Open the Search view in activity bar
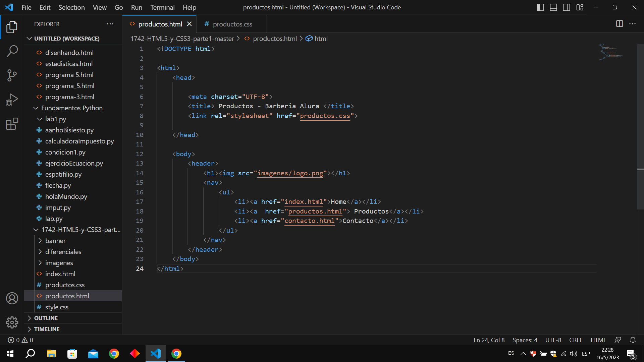The width and height of the screenshot is (644, 362). (x=12, y=51)
